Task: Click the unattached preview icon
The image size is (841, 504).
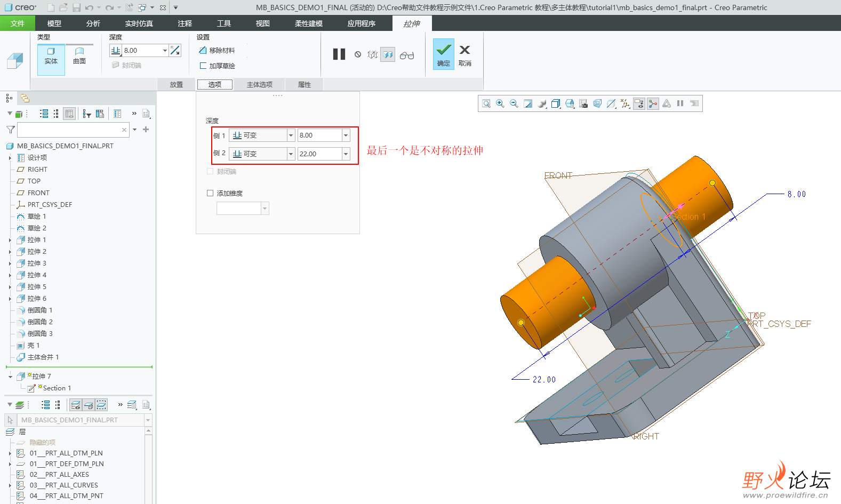Action: click(373, 54)
